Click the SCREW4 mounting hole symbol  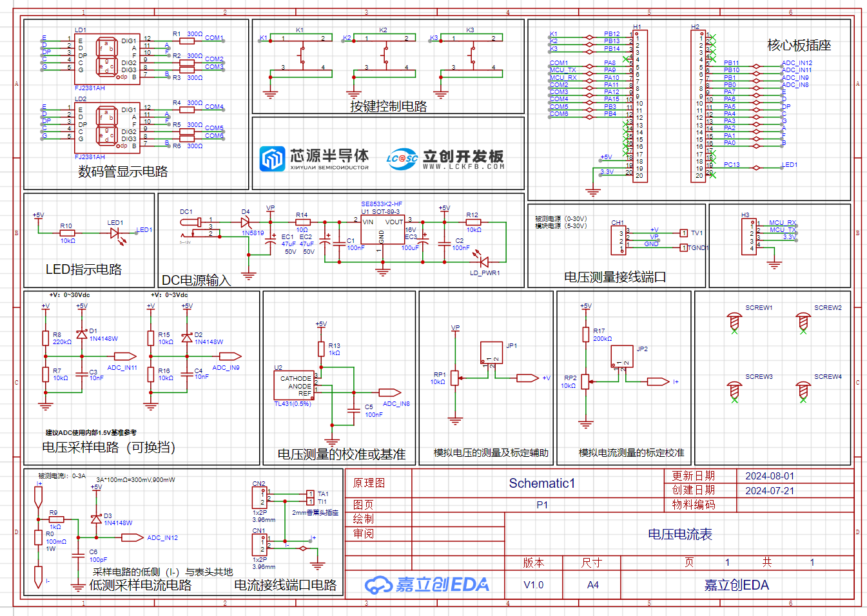tap(803, 391)
